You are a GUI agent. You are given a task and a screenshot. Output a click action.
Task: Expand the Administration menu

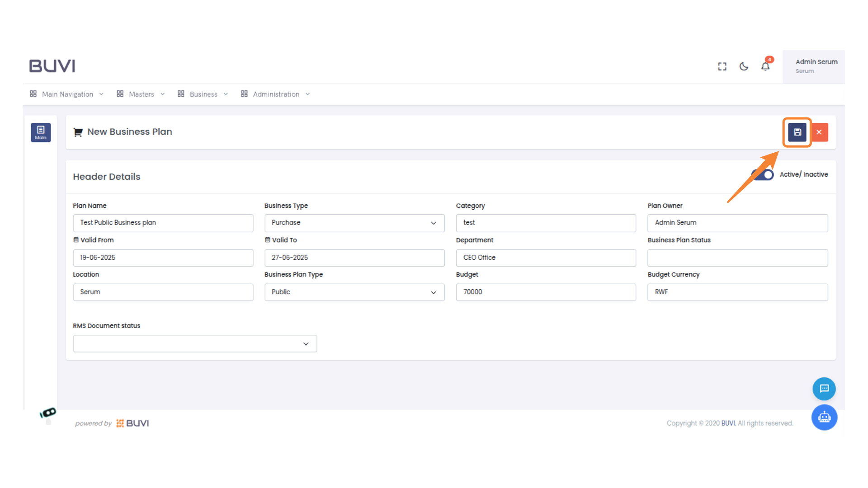click(x=275, y=94)
